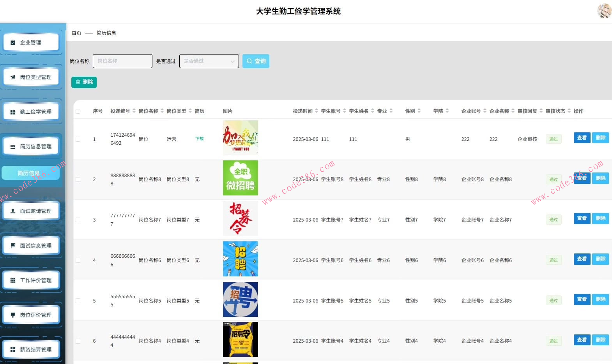The width and height of the screenshot is (612, 364).
Task: Click the 简历信息管理 list icon
Action: pos(13,146)
